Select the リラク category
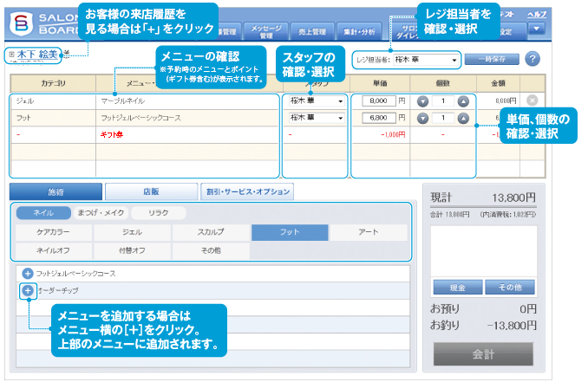The height and width of the screenshot is (382, 588). [158, 213]
